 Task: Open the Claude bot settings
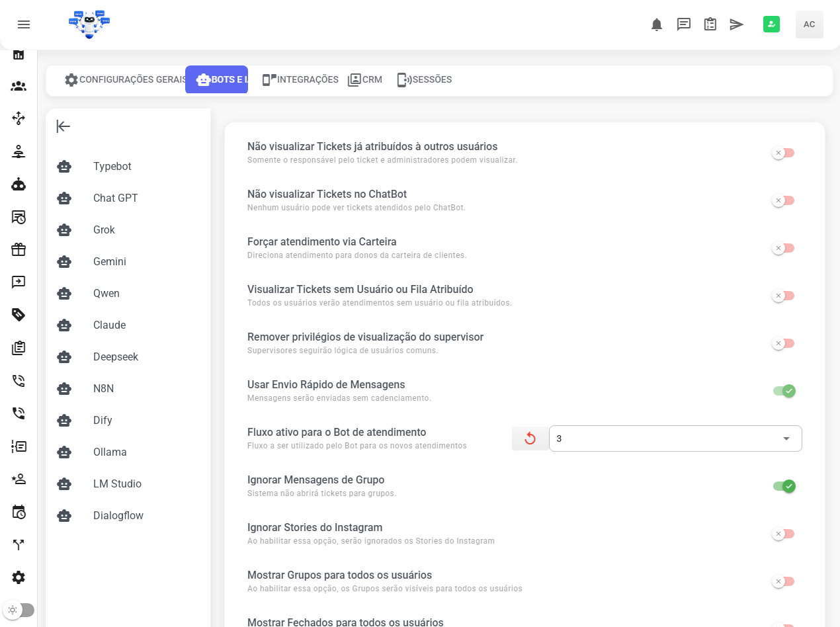click(x=109, y=325)
